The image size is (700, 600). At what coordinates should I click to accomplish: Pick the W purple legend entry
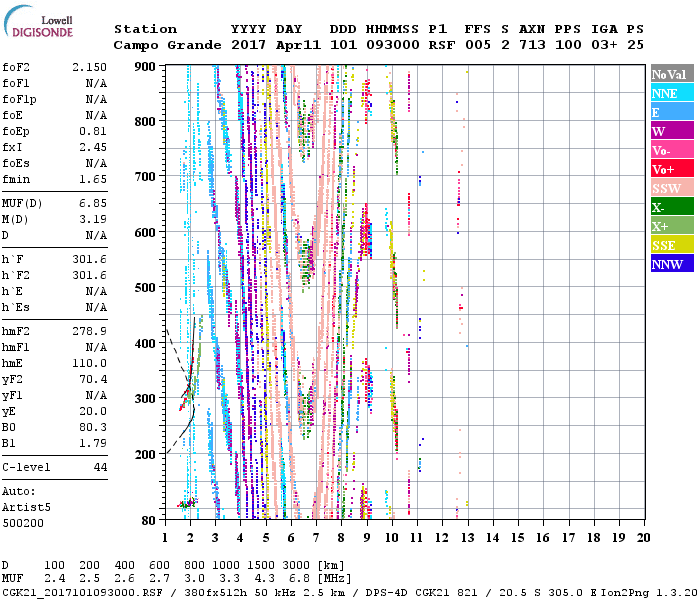670,131
